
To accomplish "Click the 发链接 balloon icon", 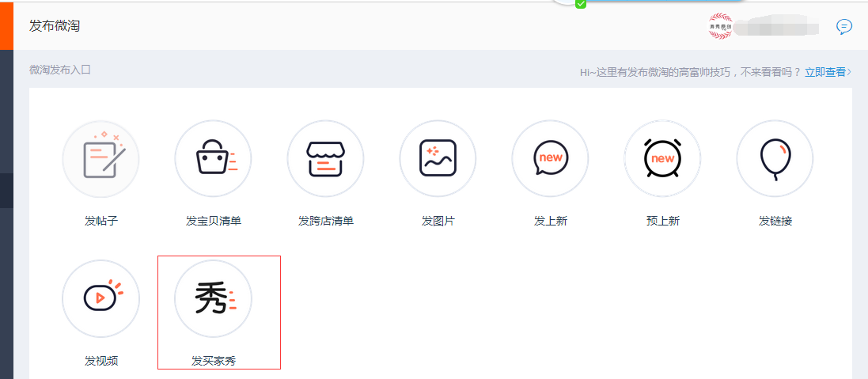I will tap(775, 159).
